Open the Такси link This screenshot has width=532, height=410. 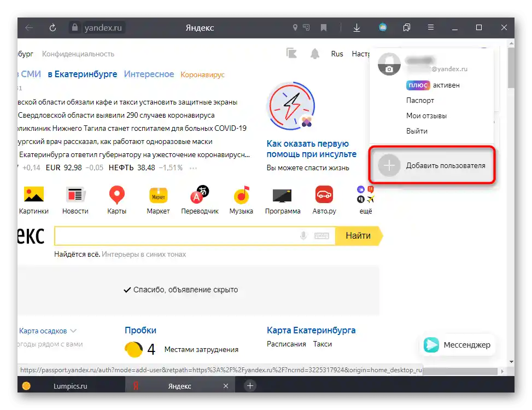tap(323, 344)
